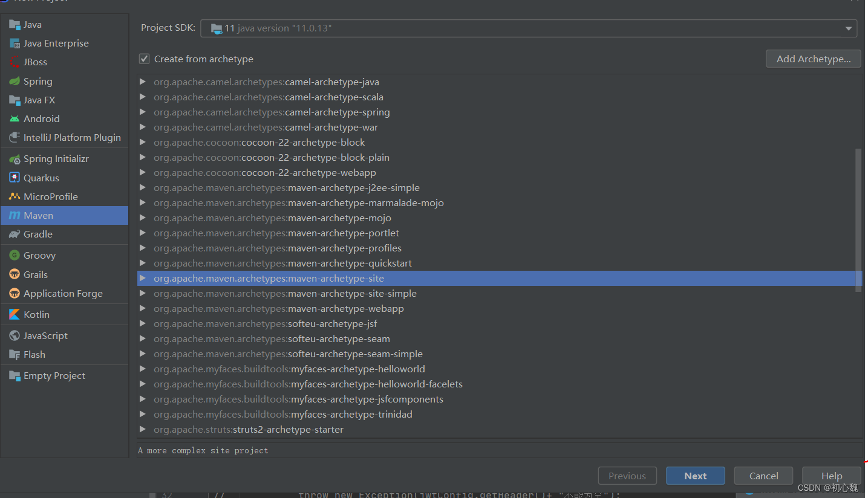The height and width of the screenshot is (498, 868).
Task: Click the Add Archetype... button
Action: tap(814, 59)
